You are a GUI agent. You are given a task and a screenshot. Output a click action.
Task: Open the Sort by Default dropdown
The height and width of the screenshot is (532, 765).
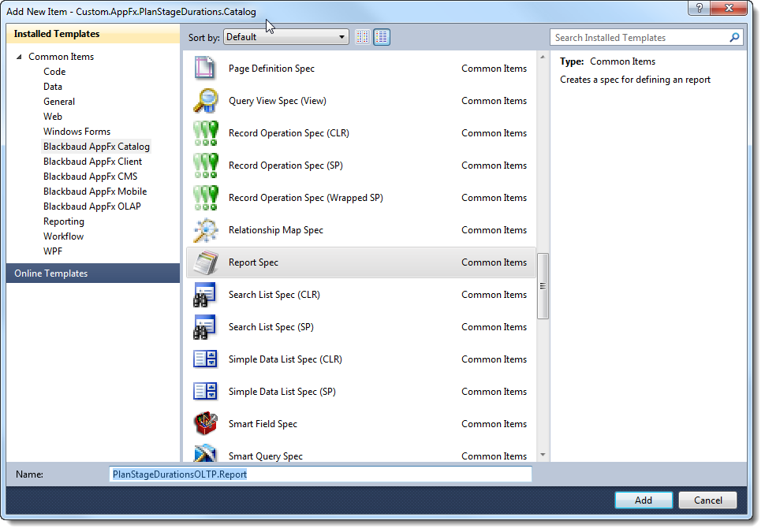[x=286, y=37]
